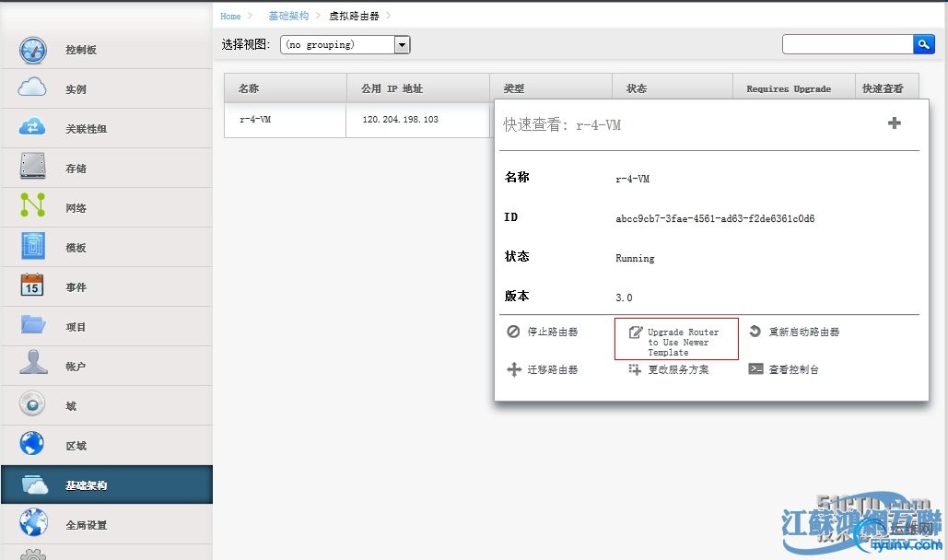948x560 pixels.
Task: Select 存储 in sidebar menu
Action: coord(107,169)
